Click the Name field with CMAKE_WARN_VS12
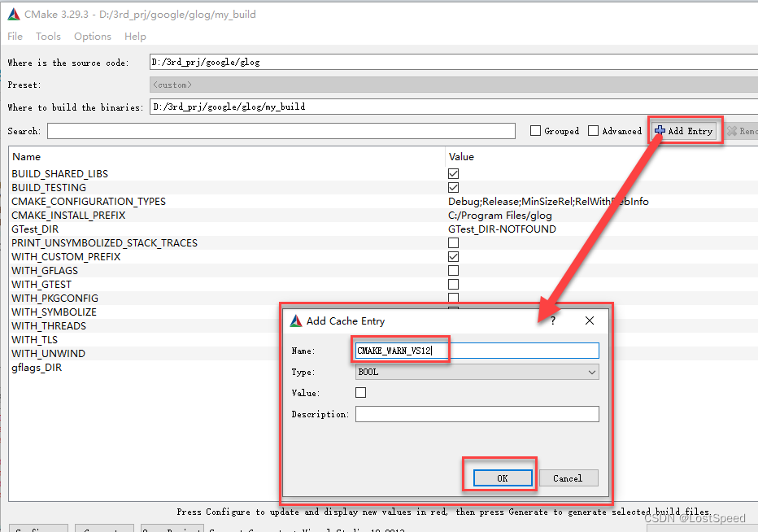 [477, 351]
